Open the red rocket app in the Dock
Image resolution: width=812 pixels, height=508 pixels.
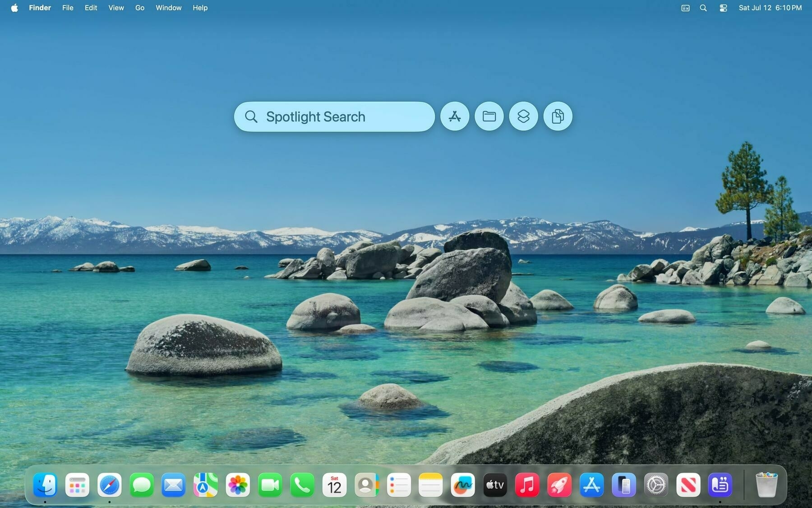pos(559,485)
